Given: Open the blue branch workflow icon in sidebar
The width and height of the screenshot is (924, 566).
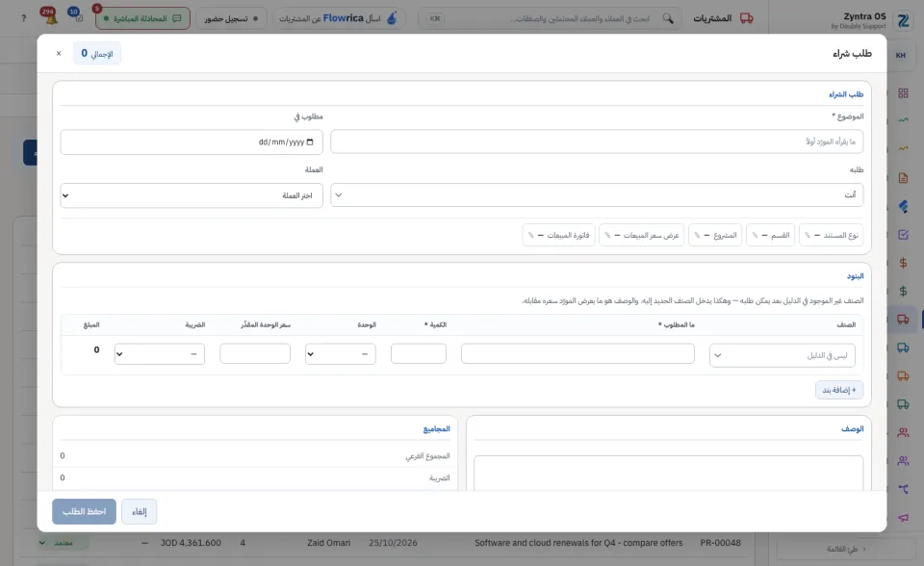Looking at the screenshot, I should [x=903, y=489].
